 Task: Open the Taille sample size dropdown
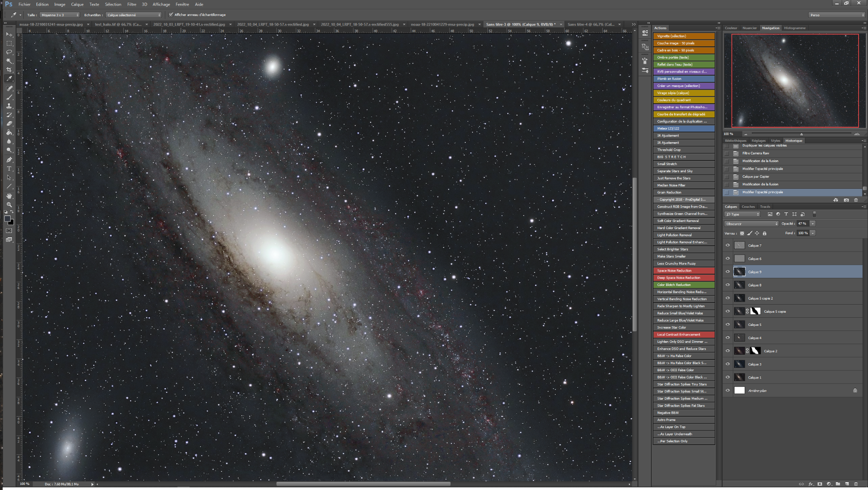60,15
